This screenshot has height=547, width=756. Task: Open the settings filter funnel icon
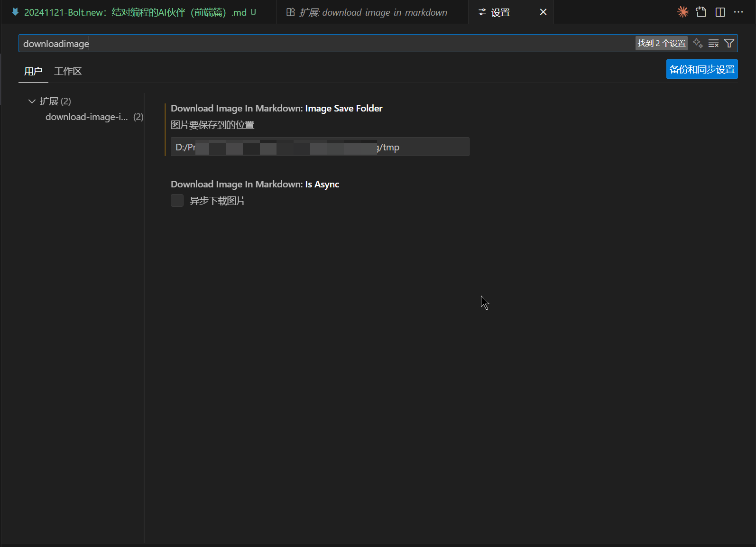pos(729,43)
